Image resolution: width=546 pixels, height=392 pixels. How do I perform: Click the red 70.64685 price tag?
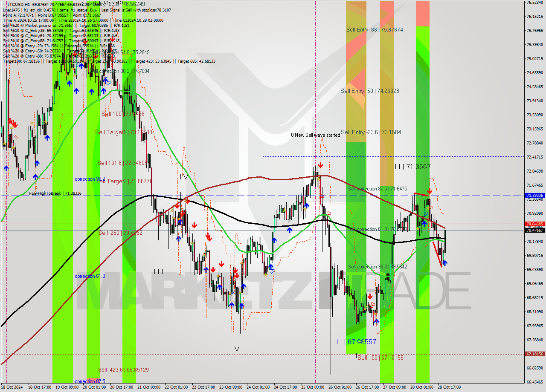point(534,224)
